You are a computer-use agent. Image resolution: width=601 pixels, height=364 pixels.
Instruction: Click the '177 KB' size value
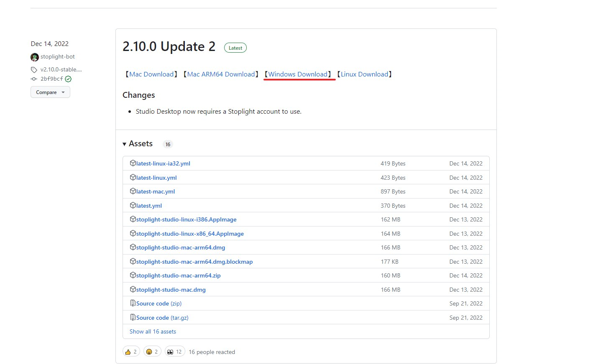point(390,262)
